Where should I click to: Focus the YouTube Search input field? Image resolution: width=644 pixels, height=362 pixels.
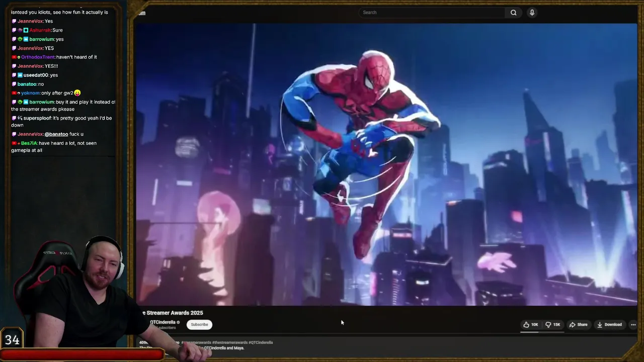[x=432, y=13]
